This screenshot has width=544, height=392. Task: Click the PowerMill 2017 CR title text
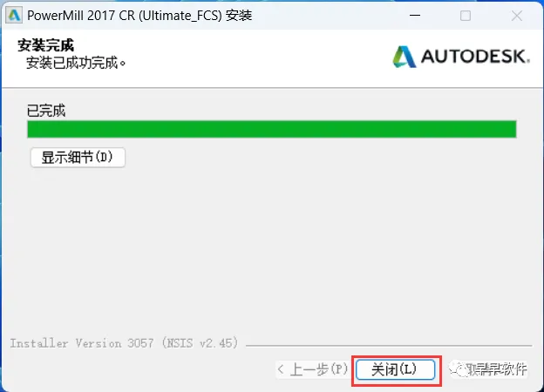(139, 16)
